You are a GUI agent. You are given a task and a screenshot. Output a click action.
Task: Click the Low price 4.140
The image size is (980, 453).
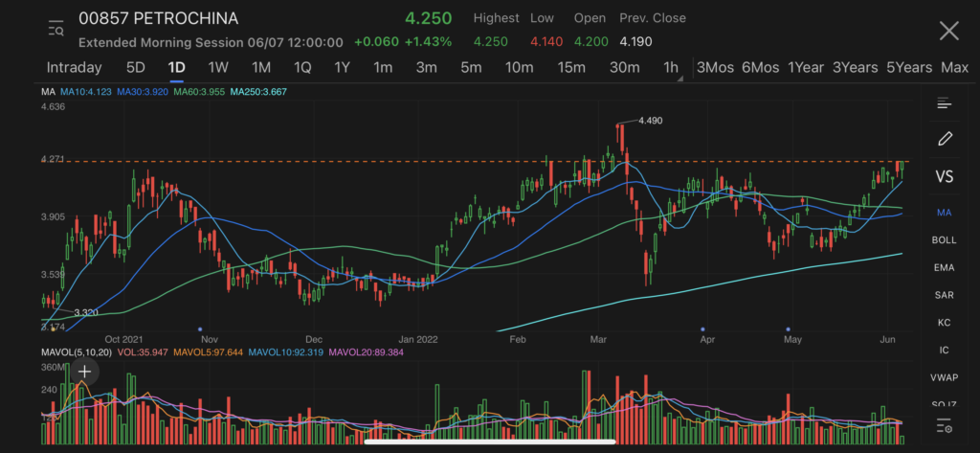pos(546,42)
